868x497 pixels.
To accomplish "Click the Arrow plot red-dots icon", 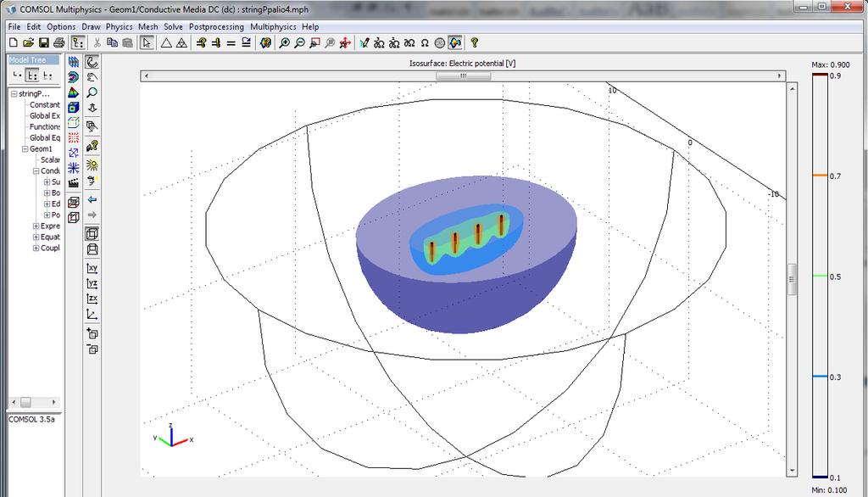I will (74, 137).
